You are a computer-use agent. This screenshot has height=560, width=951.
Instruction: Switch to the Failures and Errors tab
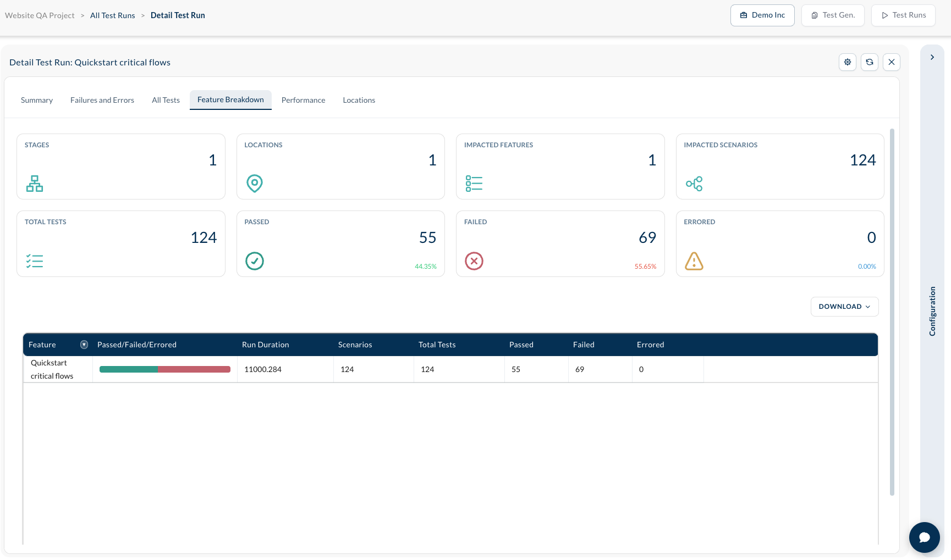tap(102, 100)
